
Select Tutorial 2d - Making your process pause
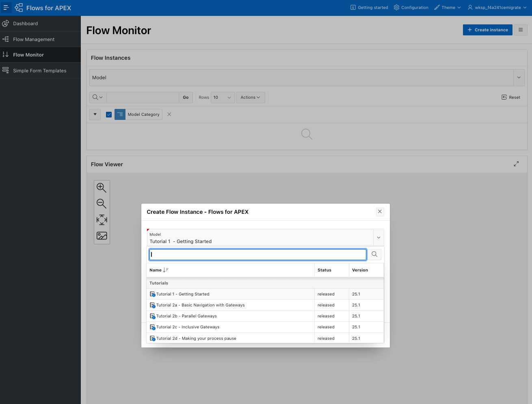pyautogui.click(x=265, y=338)
